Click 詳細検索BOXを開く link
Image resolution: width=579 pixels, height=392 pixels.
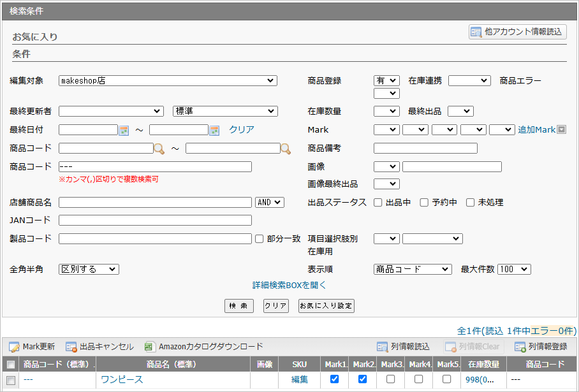[289, 285]
